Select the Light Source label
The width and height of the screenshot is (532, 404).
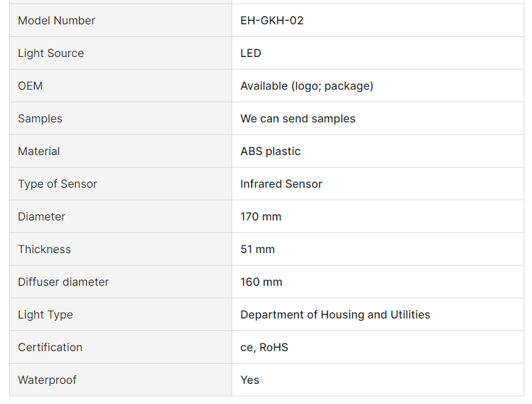click(51, 53)
